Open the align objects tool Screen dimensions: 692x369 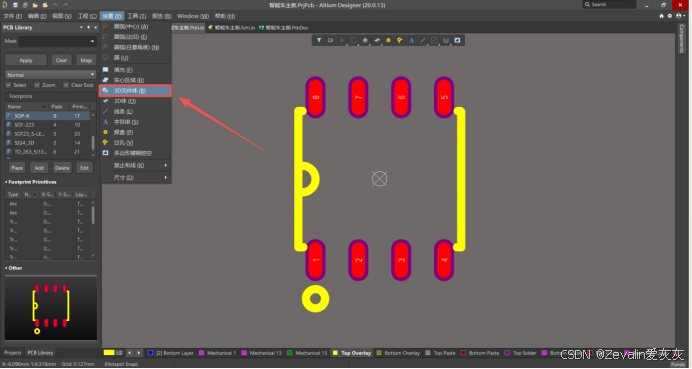pos(365,40)
